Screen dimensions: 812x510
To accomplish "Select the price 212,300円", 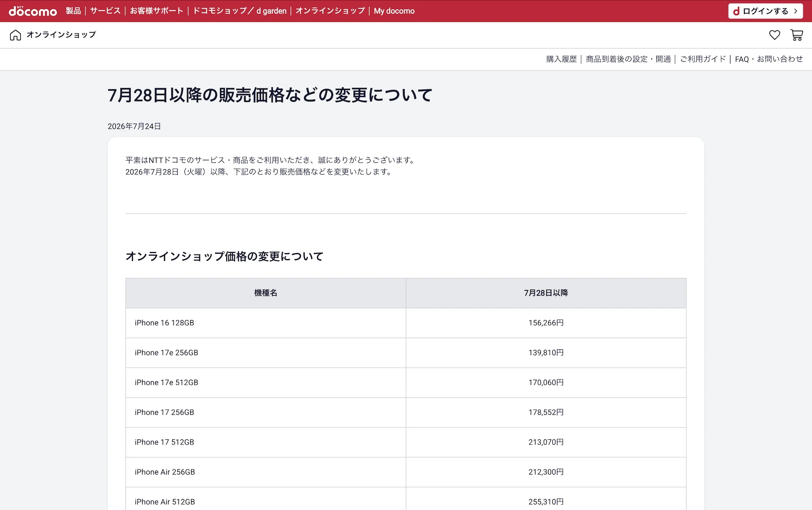I will pyautogui.click(x=546, y=472).
